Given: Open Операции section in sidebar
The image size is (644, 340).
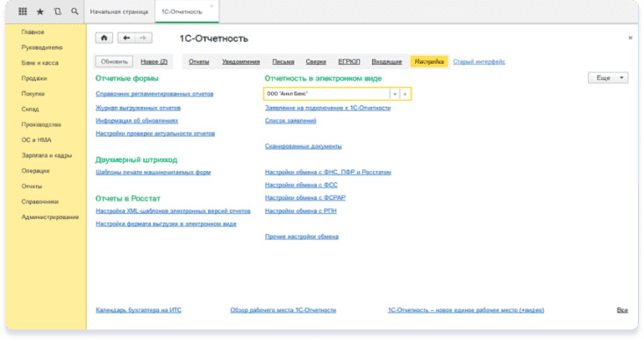Looking at the screenshot, I should pyautogui.click(x=35, y=171).
